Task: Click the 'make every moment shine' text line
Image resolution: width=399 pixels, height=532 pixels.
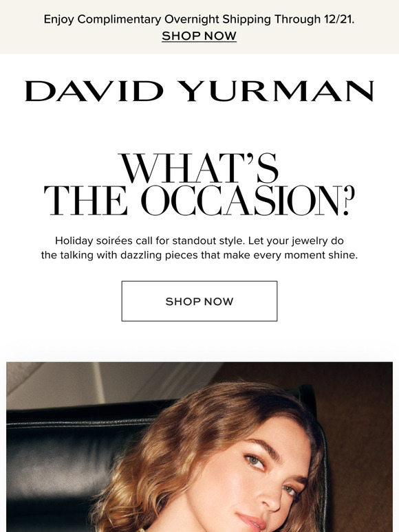Action: (x=199, y=255)
